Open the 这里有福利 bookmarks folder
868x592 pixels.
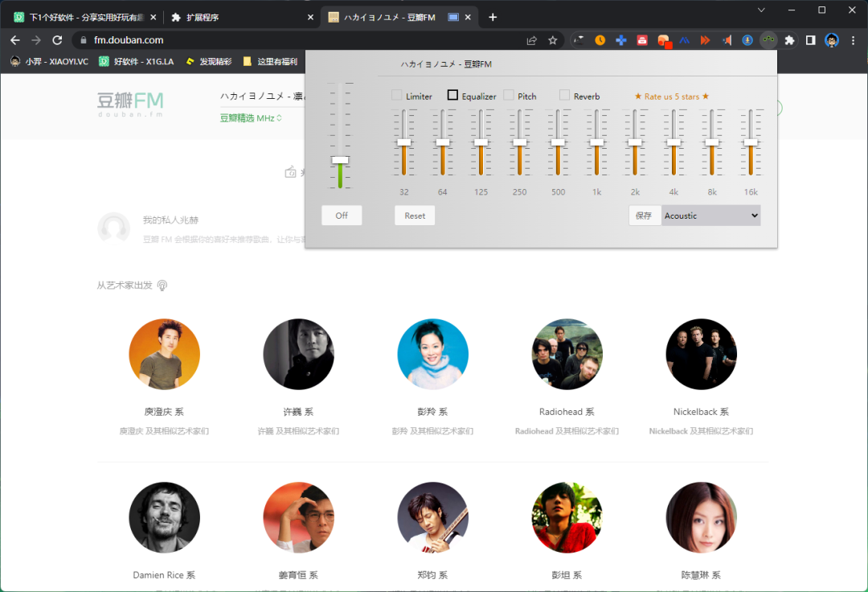click(x=270, y=61)
